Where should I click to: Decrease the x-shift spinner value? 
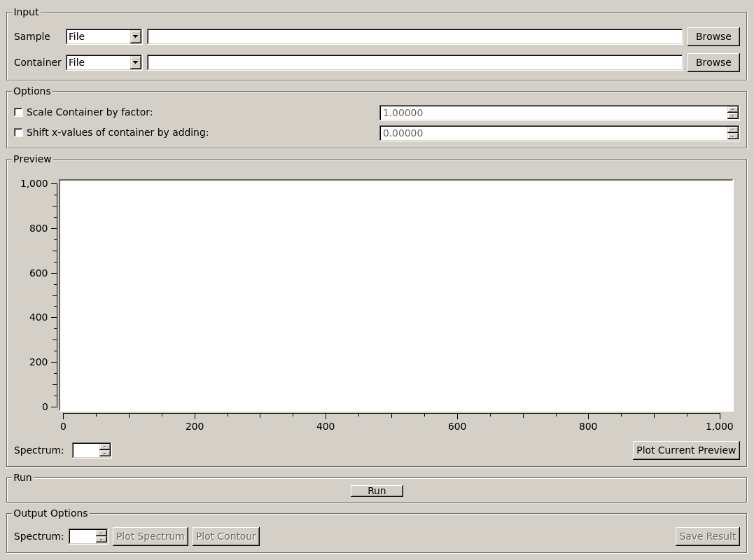click(x=732, y=136)
